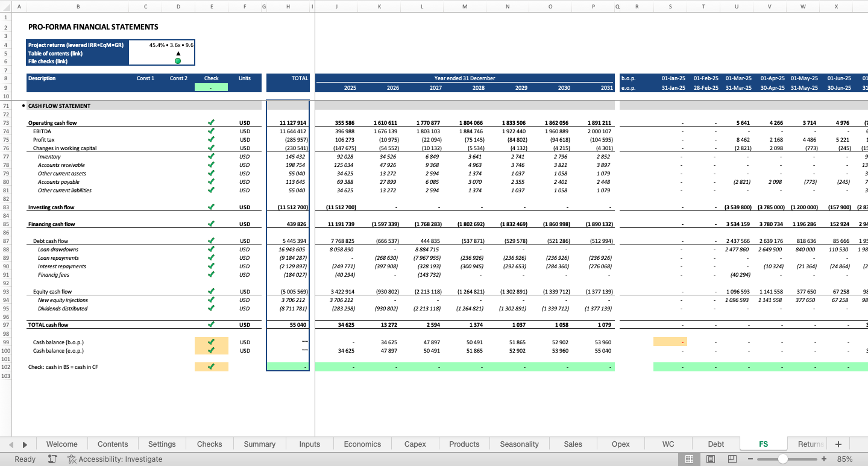Click the green circle file checks indicator
This screenshot has width=868, height=466.
[178, 61]
